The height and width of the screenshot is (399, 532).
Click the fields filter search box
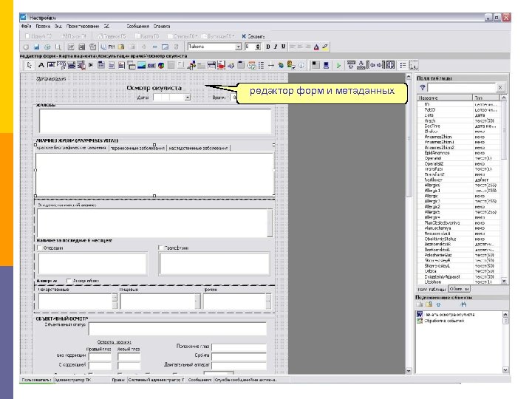point(461,87)
